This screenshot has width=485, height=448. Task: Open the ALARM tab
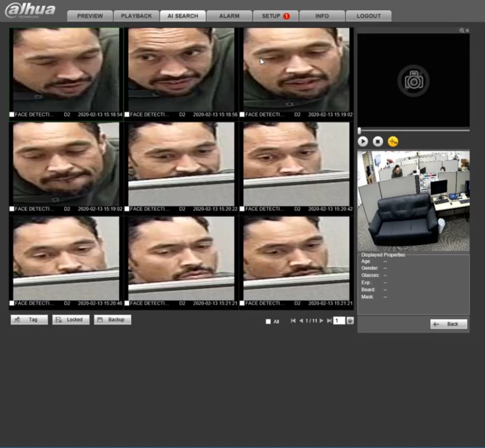click(x=229, y=16)
